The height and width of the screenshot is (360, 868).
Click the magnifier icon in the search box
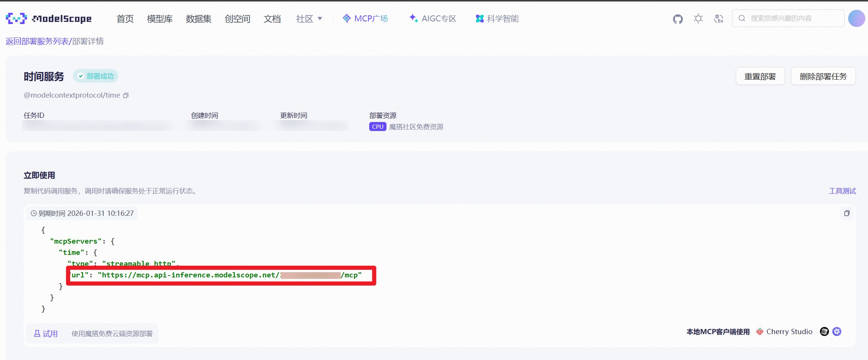pos(742,18)
